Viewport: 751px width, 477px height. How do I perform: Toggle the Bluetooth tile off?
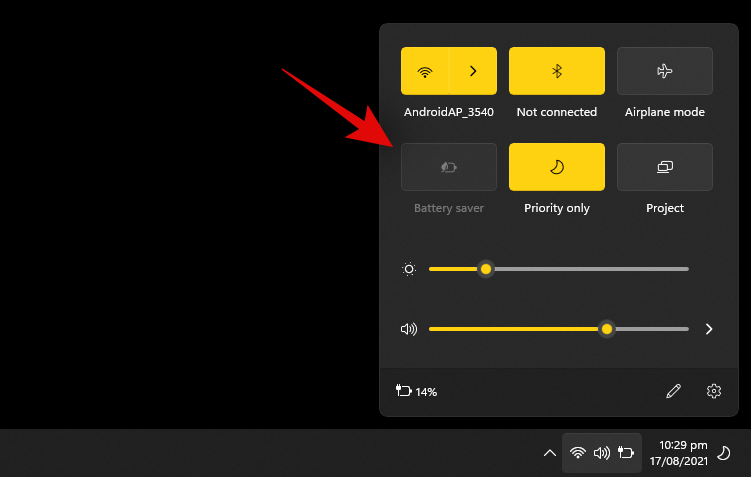(557, 71)
